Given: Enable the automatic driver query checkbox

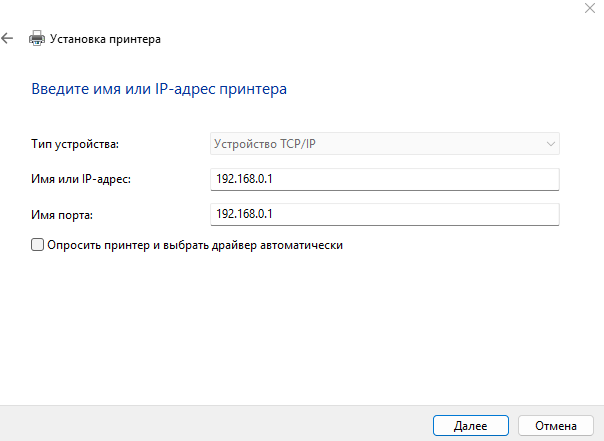Looking at the screenshot, I should (38, 244).
